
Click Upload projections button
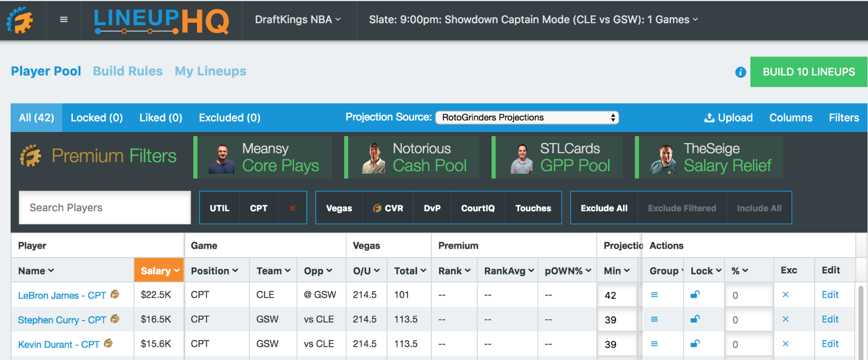coord(729,118)
